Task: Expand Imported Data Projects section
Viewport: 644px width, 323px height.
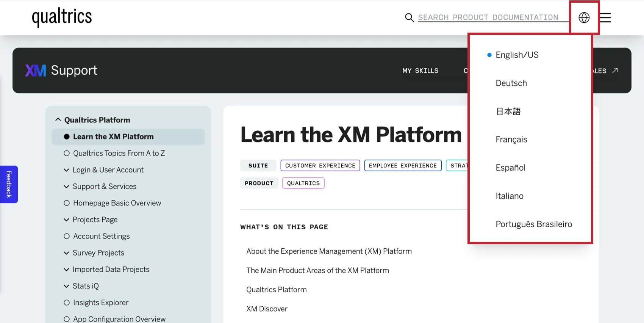Action: point(66,270)
